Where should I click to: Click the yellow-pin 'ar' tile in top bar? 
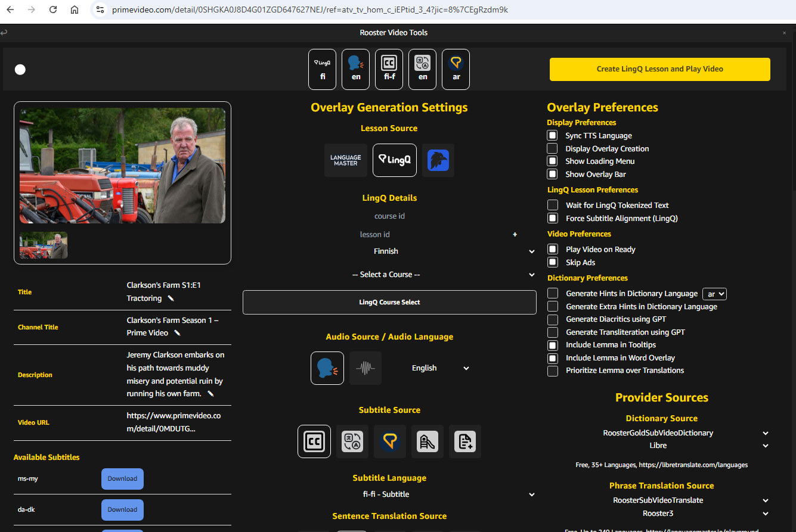tap(456, 69)
